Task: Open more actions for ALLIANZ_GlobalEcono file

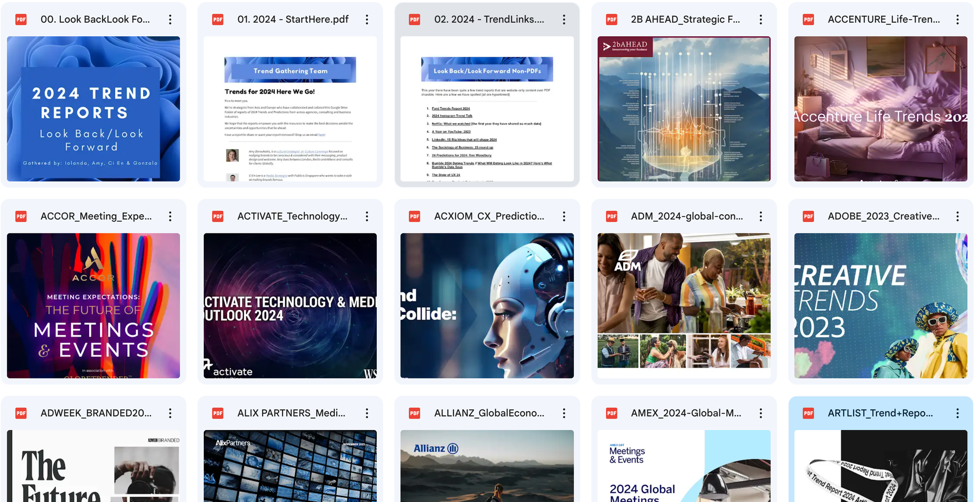Action: coord(564,413)
